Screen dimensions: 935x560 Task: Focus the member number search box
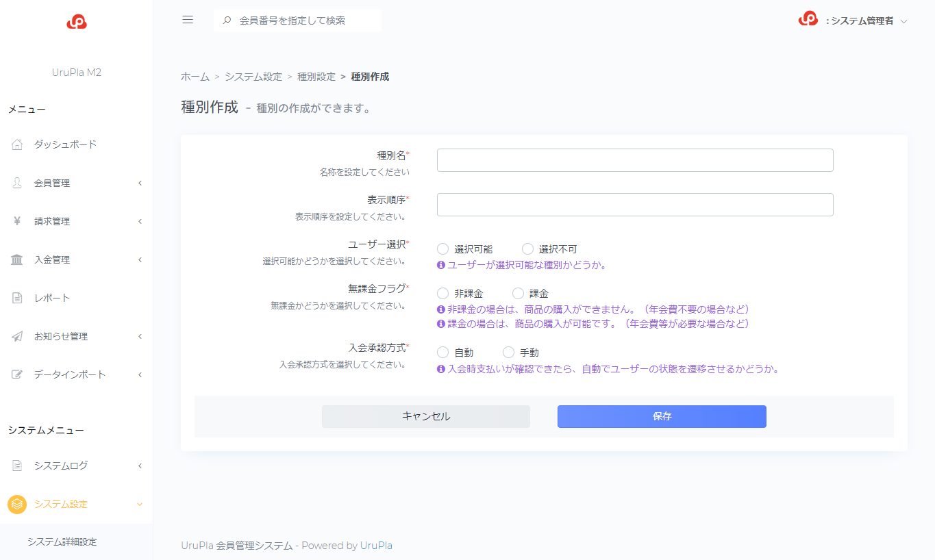click(298, 21)
